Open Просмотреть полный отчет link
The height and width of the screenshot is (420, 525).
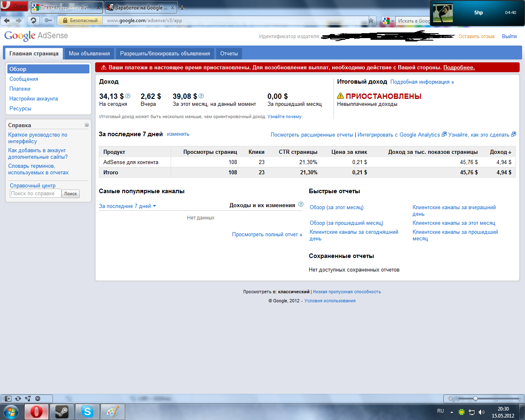point(267,235)
